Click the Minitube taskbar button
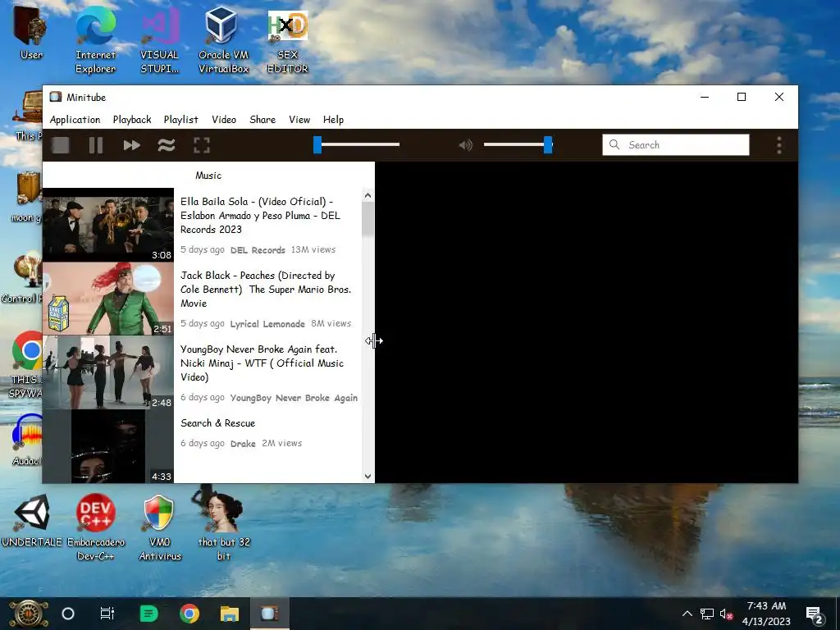 tap(269, 614)
